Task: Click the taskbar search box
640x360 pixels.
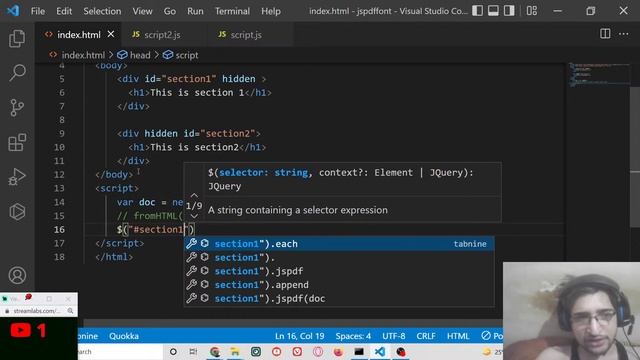Action: pos(120,351)
